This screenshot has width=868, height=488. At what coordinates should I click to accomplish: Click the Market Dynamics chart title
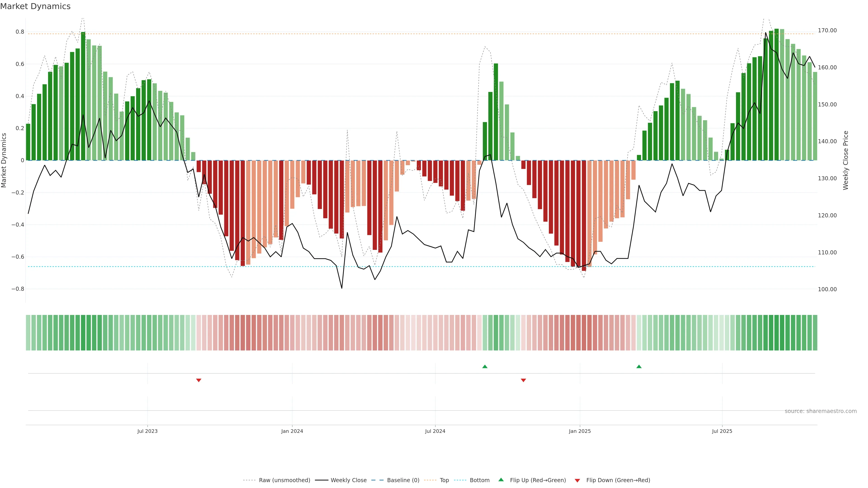click(x=35, y=6)
